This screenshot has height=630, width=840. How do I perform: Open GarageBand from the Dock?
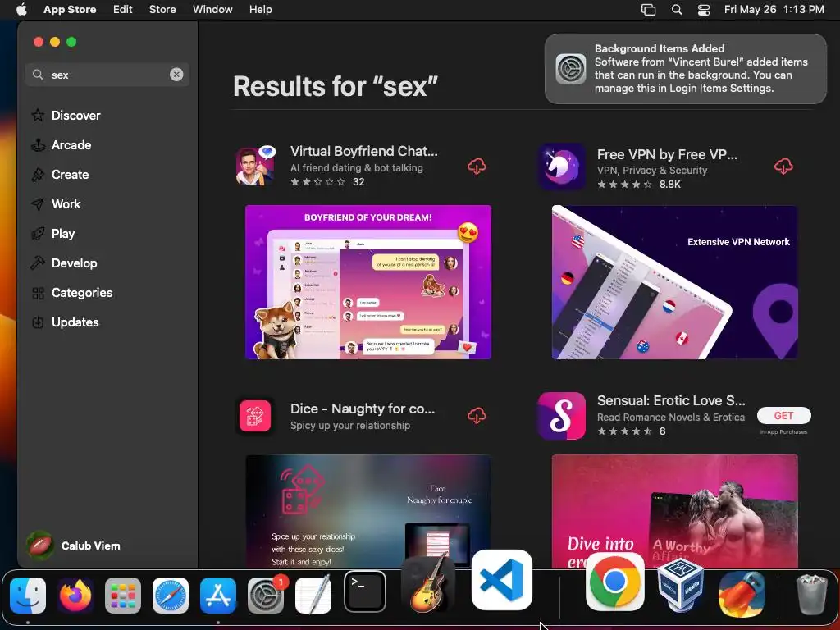[428, 584]
